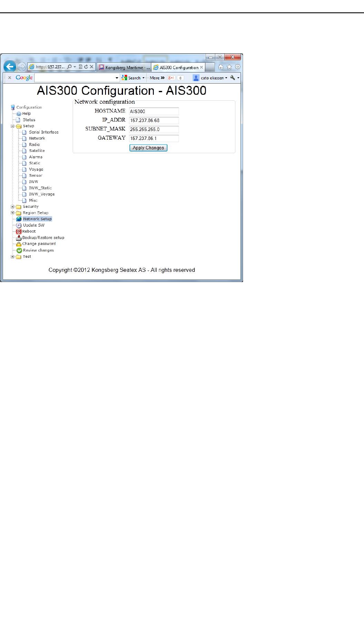
Task: Click the Change password padlock icon
Action: 19,244
